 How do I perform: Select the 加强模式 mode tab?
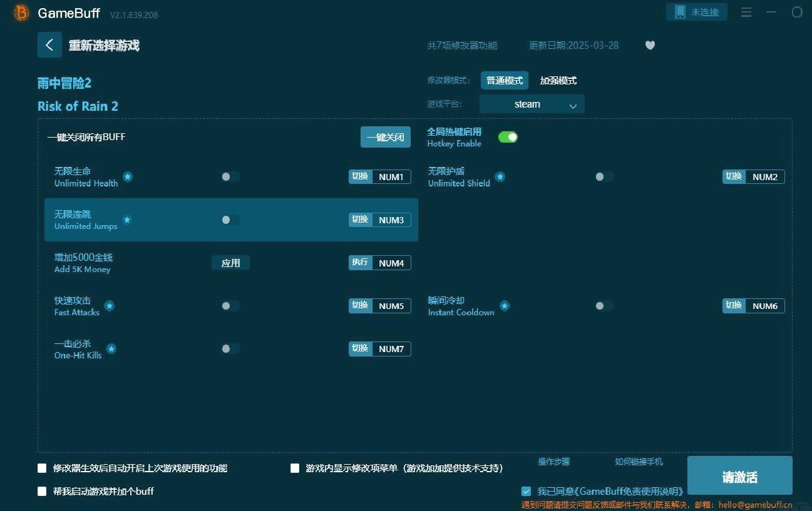tap(558, 81)
